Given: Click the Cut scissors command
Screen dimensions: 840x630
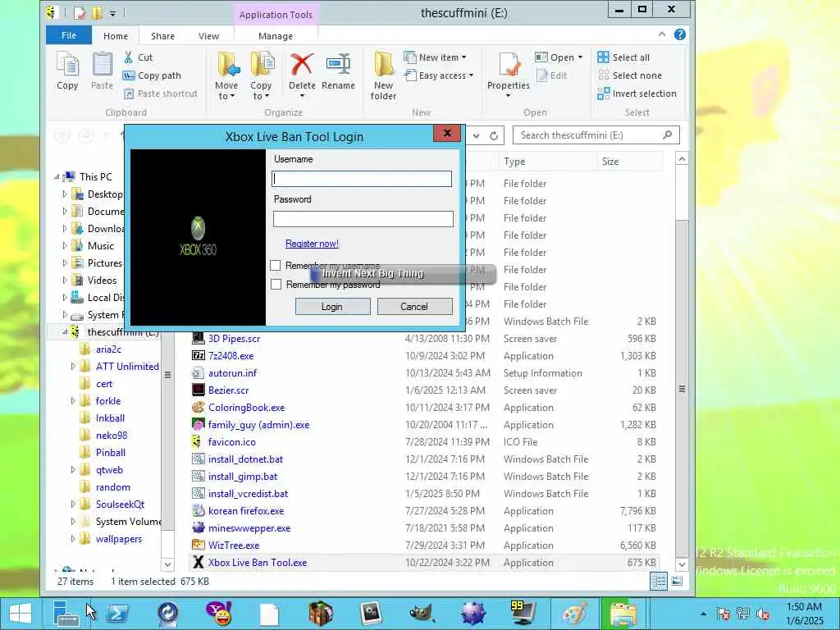Looking at the screenshot, I should [x=138, y=57].
